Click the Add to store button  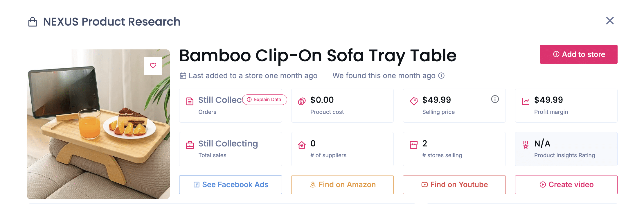578,54
